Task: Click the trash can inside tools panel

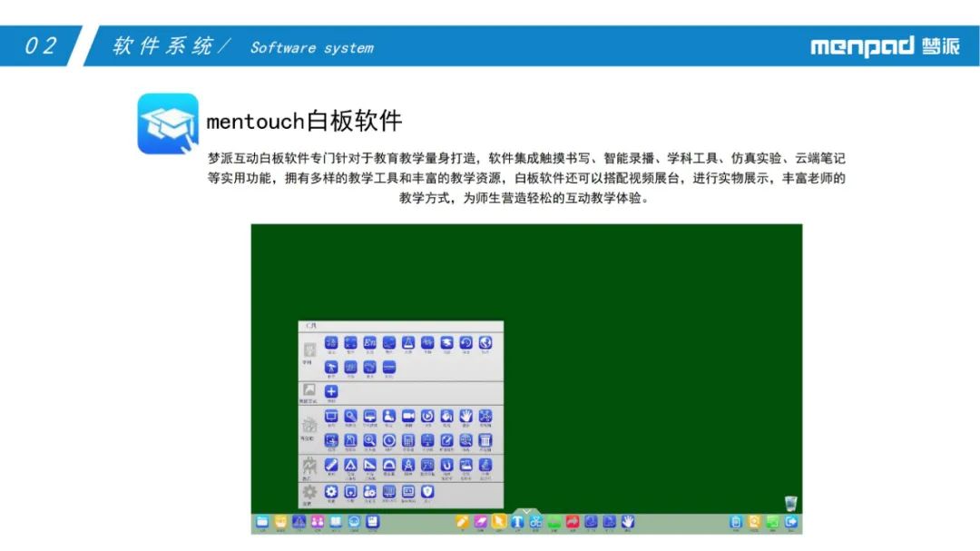Action: pyautogui.click(x=485, y=440)
